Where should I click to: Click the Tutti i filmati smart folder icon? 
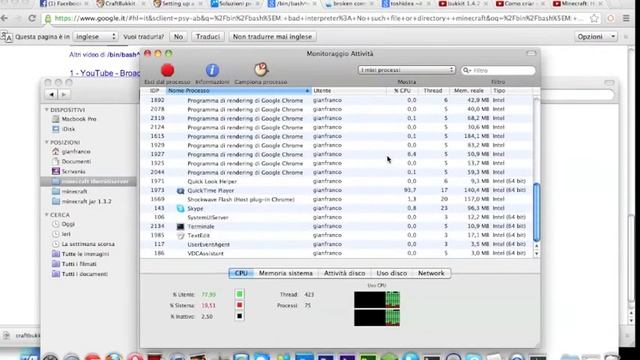(56, 264)
